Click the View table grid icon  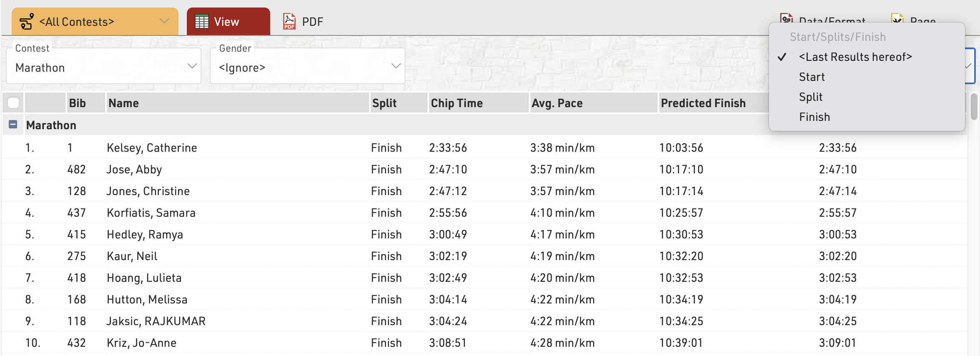(202, 22)
